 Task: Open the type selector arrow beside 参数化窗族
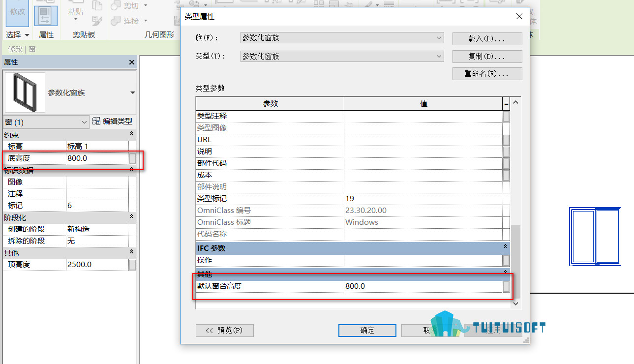pyautogui.click(x=133, y=93)
